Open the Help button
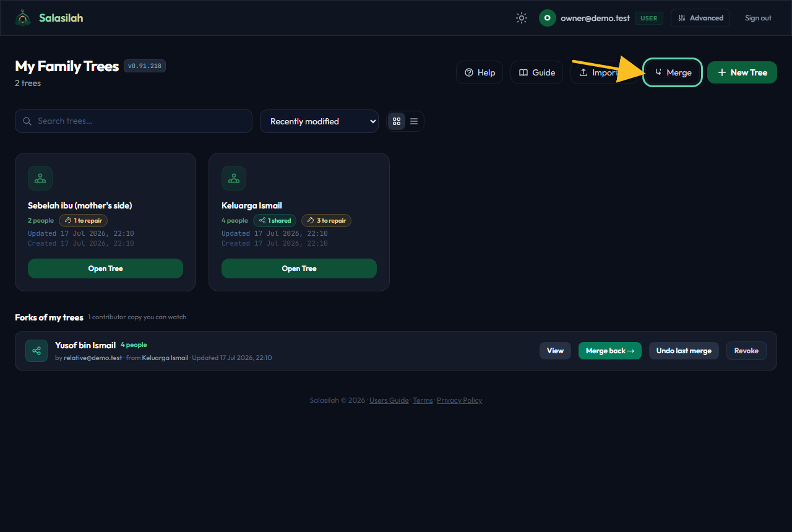 pyautogui.click(x=480, y=72)
